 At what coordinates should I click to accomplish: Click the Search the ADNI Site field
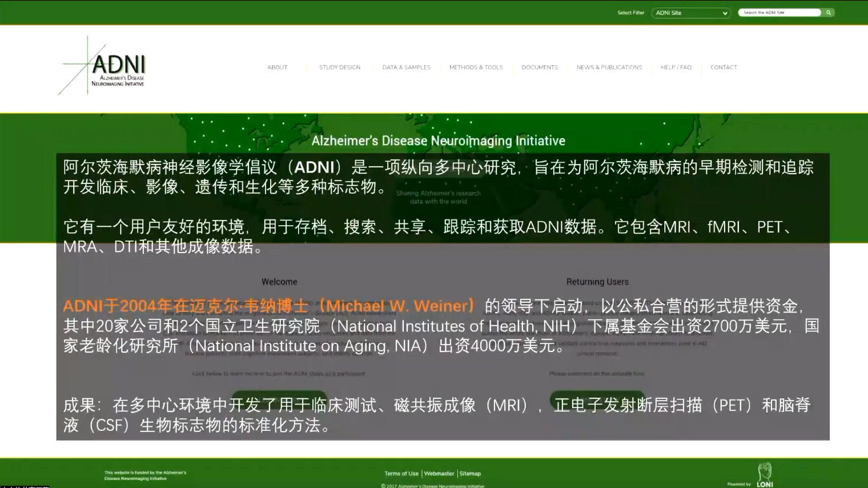780,13
